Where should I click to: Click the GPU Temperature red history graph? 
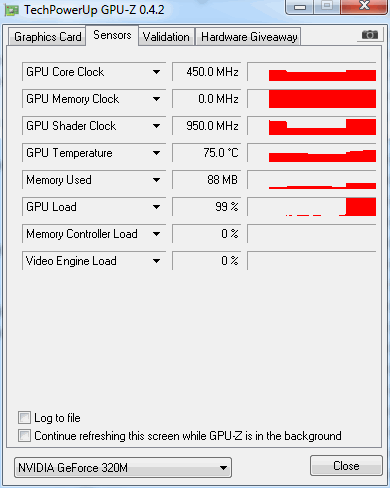click(x=312, y=153)
